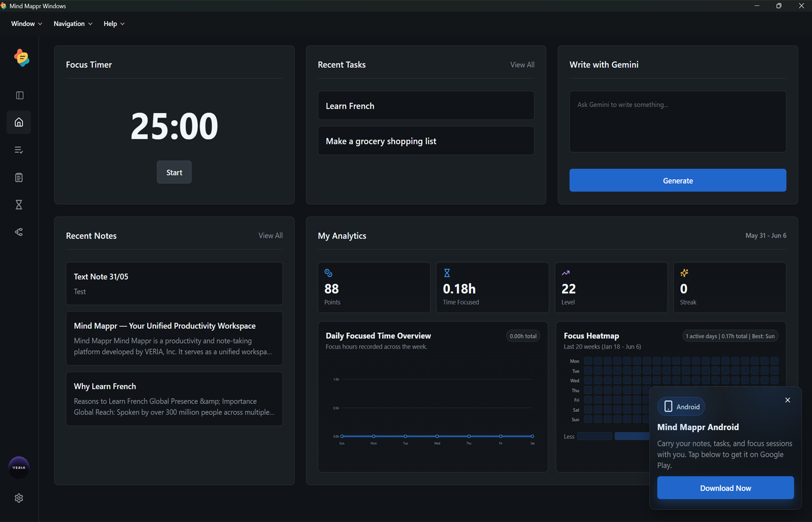Open the Learn French task
The height and width of the screenshot is (522, 812).
[x=426, y=106]
